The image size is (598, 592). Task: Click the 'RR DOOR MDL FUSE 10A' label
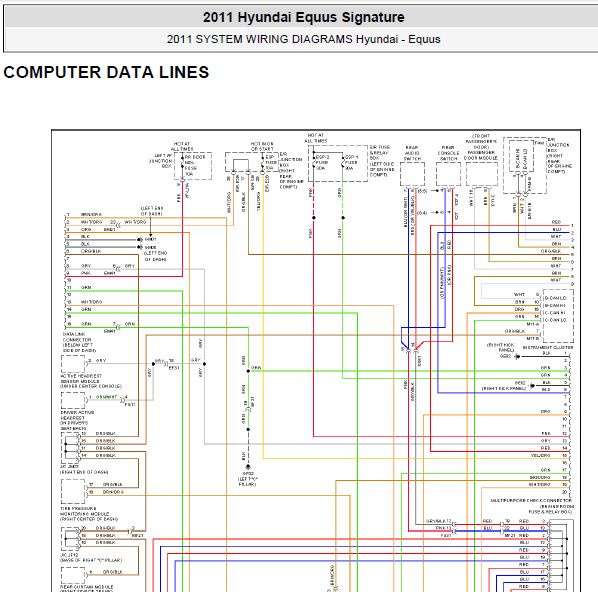coord(195,165)
